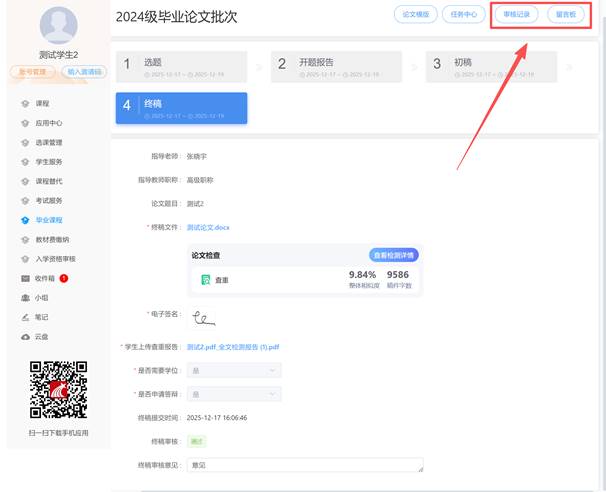606x492 pixels.
Task: Open 收件箱 mail icon
Action: (x=25, y=277)
